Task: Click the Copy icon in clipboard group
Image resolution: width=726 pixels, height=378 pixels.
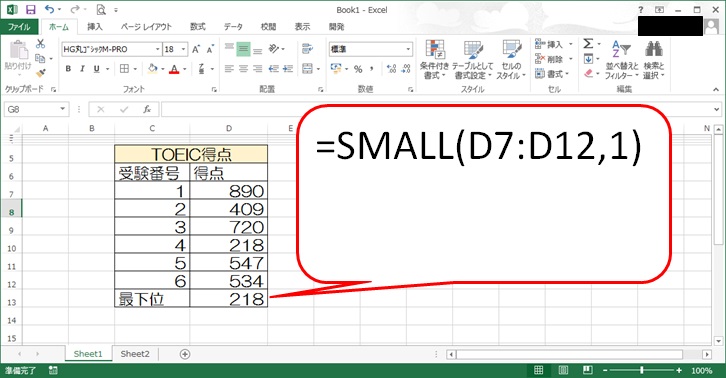Action: [x=40, y=58]
